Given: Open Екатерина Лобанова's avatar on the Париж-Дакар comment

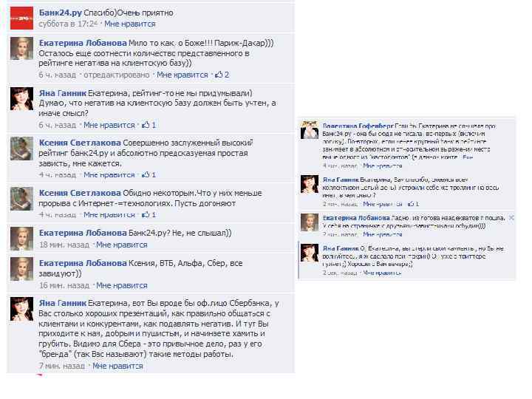Looking at the screenshot, I should 21,49.
